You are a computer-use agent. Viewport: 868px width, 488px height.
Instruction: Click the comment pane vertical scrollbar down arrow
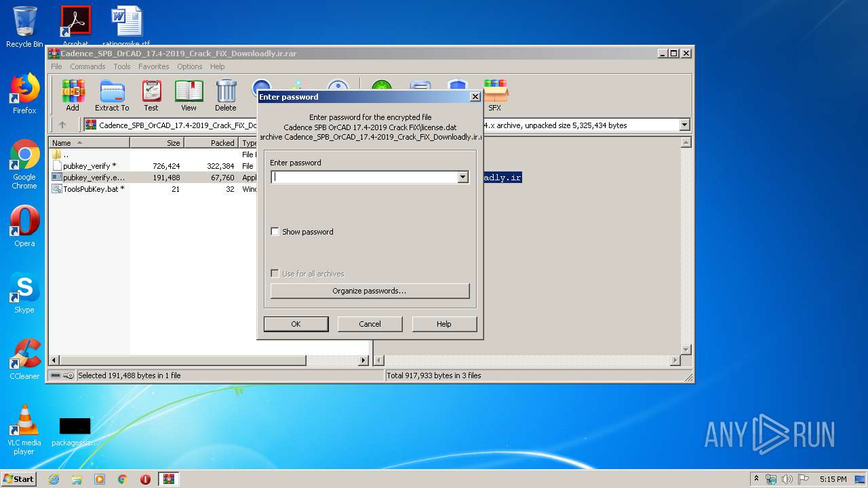click(x=686, y=350)
